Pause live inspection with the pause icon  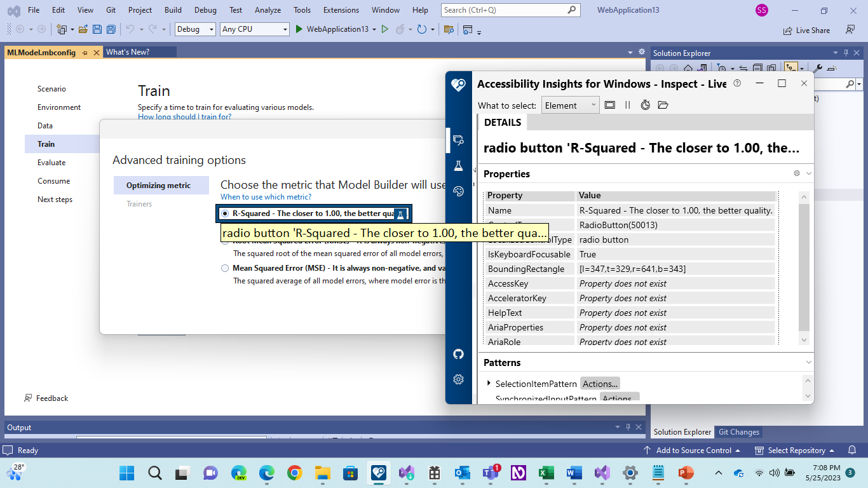[628, 105]
